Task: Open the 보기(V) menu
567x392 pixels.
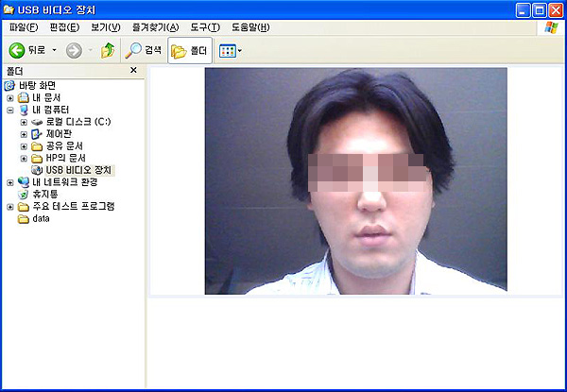Action: pos(106,27)
